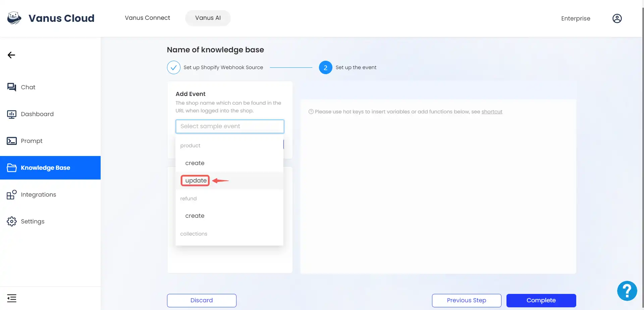The height and width of the screenshot is (310, 644).
Task: Open the user account profile icon
Action: coord(617,18)
